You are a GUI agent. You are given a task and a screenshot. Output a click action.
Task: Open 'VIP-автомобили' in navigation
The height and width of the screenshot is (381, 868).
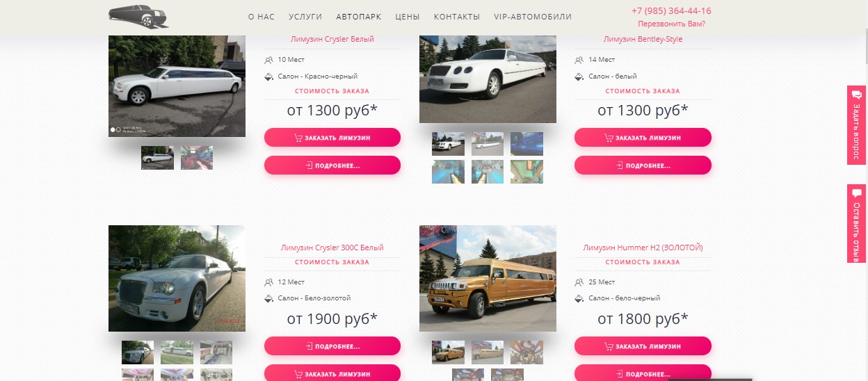coord(533,17)
